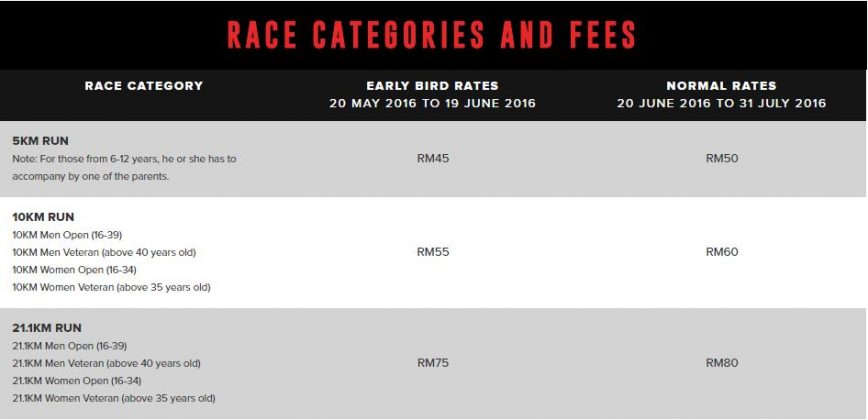Select the RM50 normal rate fee

point(721,158)
